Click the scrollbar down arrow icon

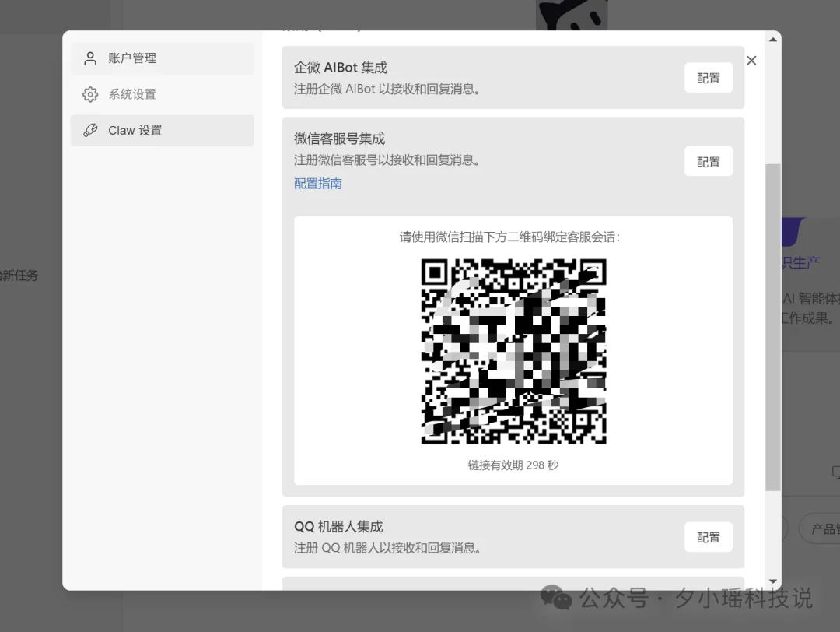[x=772, y=580]
